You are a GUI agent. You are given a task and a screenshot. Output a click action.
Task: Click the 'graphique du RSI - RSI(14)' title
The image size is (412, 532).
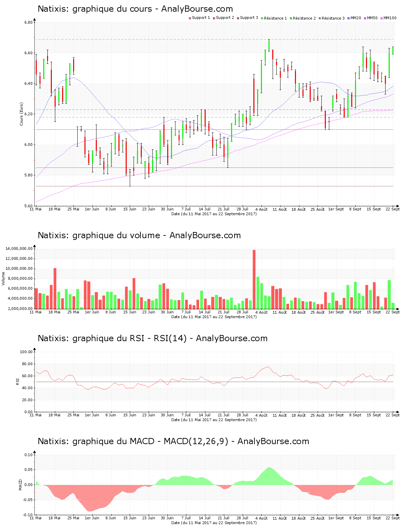129,338
